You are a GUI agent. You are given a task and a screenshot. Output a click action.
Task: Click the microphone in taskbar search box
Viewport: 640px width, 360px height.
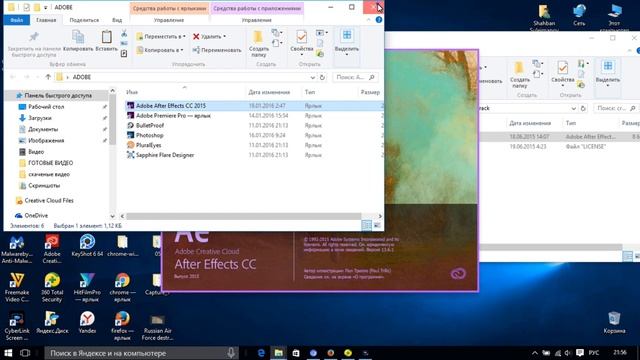231,353
